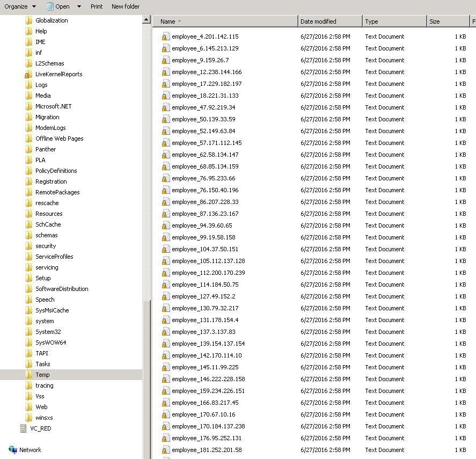The image size is (476, 459).
Task: Click the System32 folder icon
Action: (28, 332)
